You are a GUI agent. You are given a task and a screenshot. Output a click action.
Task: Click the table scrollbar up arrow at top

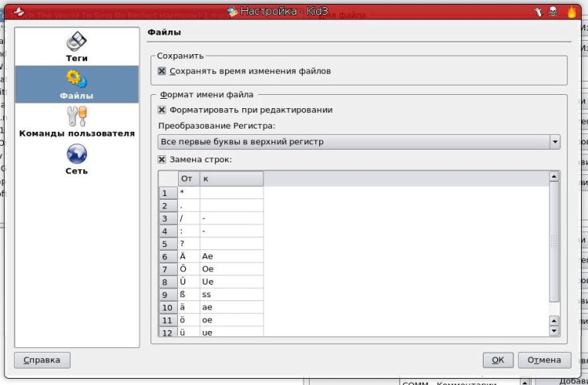[x=554, y=176]
